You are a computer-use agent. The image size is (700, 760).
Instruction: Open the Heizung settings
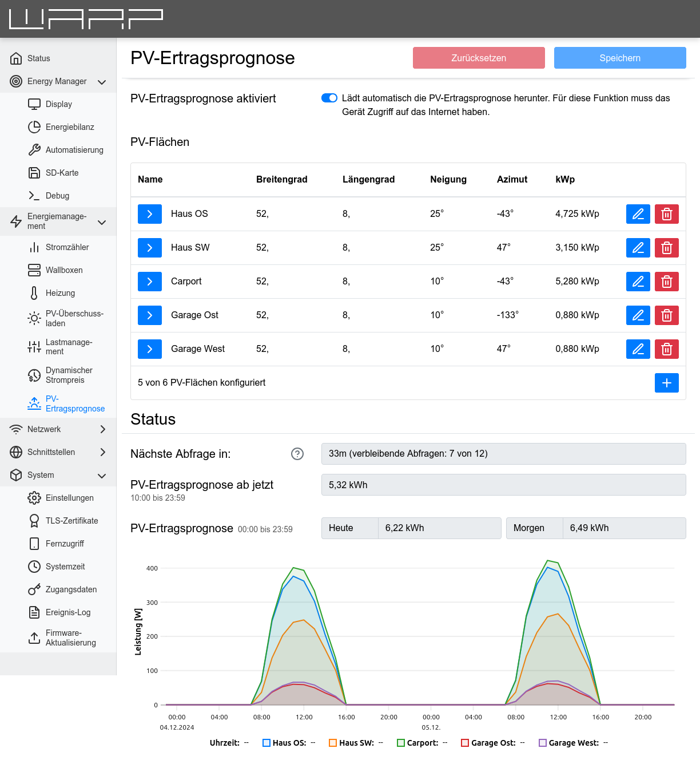[x=59, y=293]
